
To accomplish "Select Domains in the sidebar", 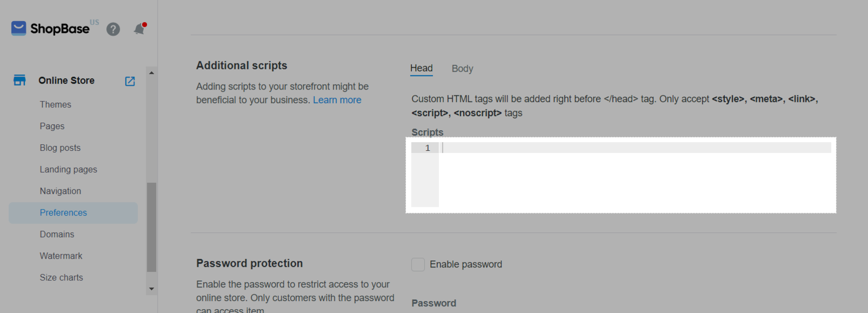I will tap(57, 234).
